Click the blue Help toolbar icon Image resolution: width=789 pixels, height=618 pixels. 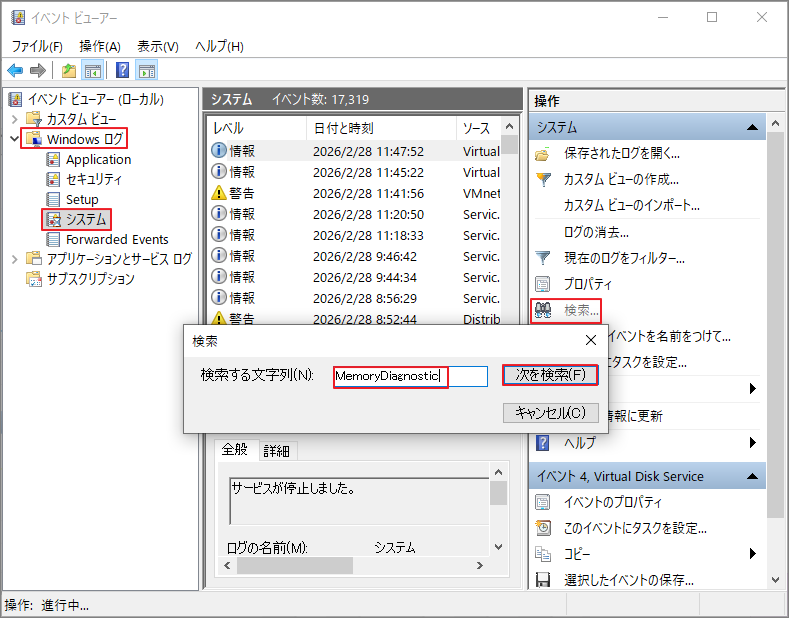click(x=122, y=70)
